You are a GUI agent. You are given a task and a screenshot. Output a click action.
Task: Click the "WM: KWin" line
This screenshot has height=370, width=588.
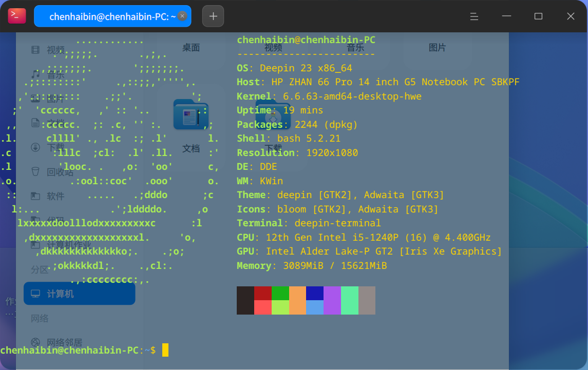(x=260, y=181)
